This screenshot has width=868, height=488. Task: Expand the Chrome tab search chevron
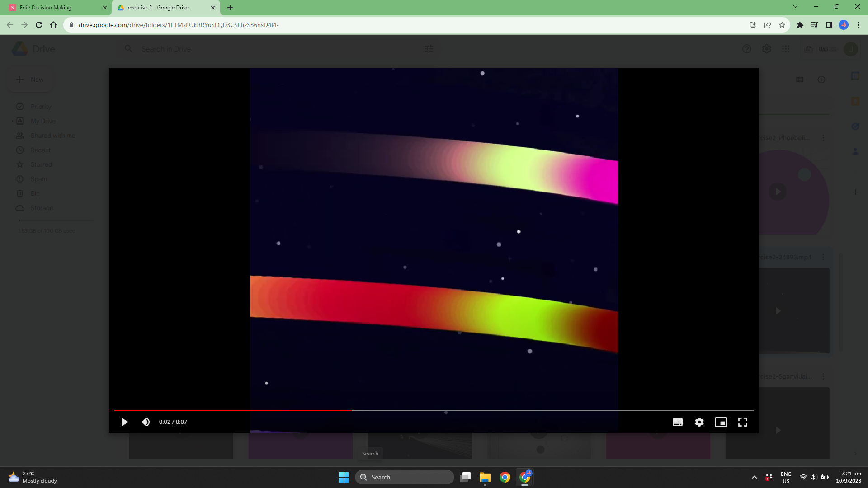(x=795, y=7)
